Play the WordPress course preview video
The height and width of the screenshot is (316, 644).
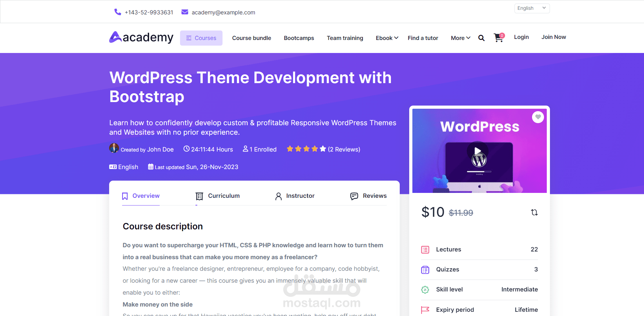click(x=478, y=151)
